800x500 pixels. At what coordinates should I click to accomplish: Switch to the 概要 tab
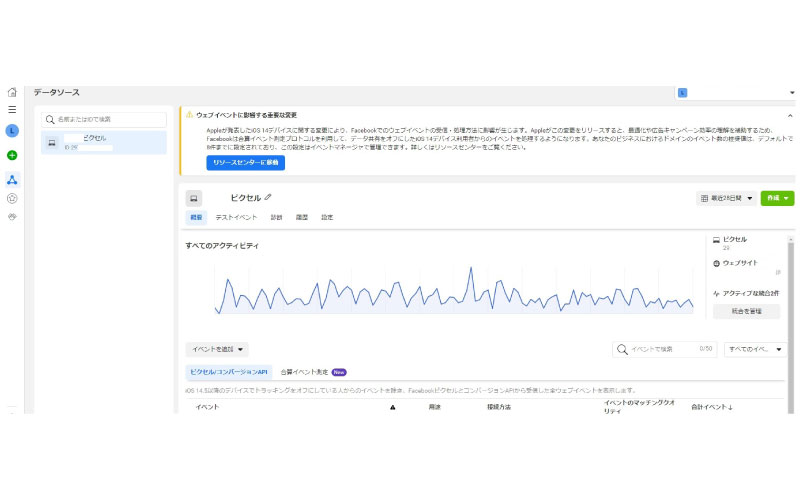(x=196, y=217)
